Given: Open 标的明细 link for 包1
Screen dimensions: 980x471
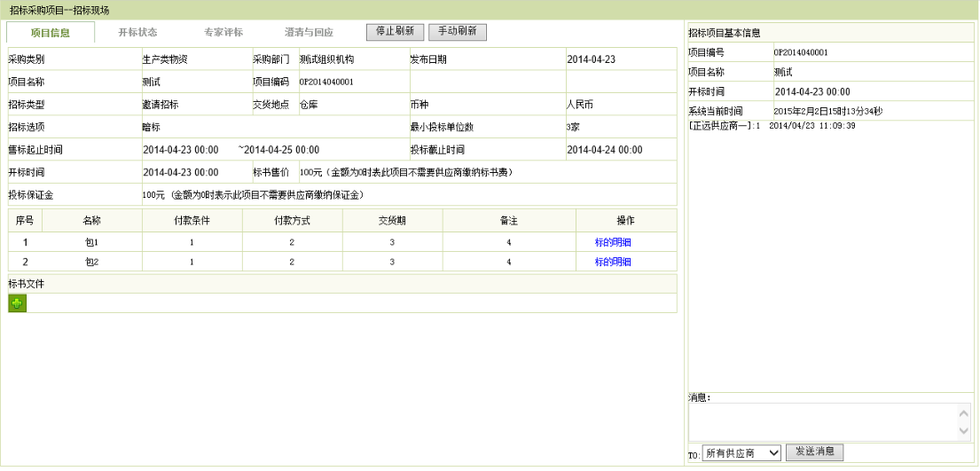Looking at the screenshot, I should 613,242.
